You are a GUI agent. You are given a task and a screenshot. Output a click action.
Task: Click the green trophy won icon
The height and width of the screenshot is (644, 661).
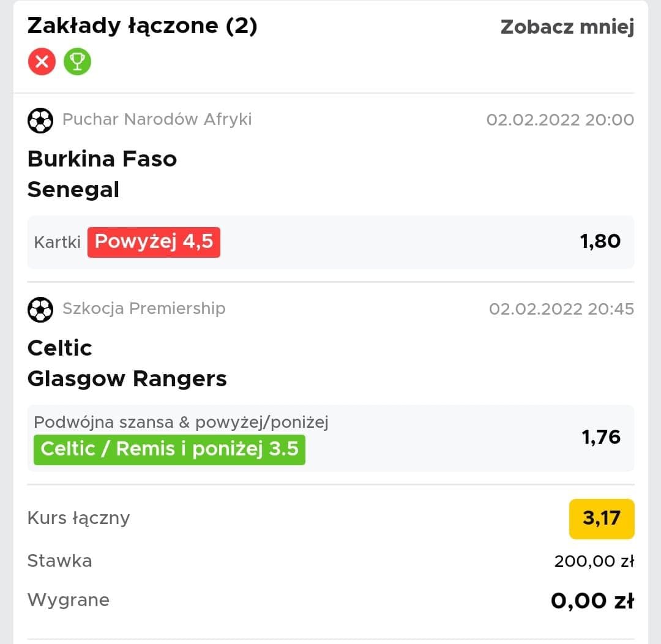coord(77,62)
